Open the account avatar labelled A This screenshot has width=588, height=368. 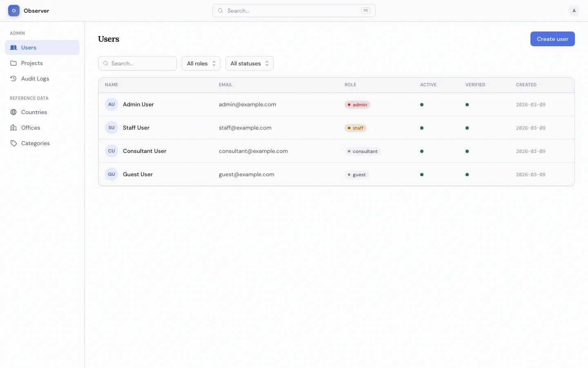(x=574, y=11)
